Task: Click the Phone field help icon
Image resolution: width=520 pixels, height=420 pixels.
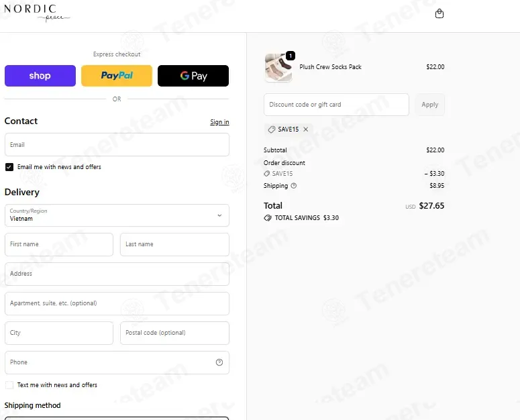Action: point(219,362)
